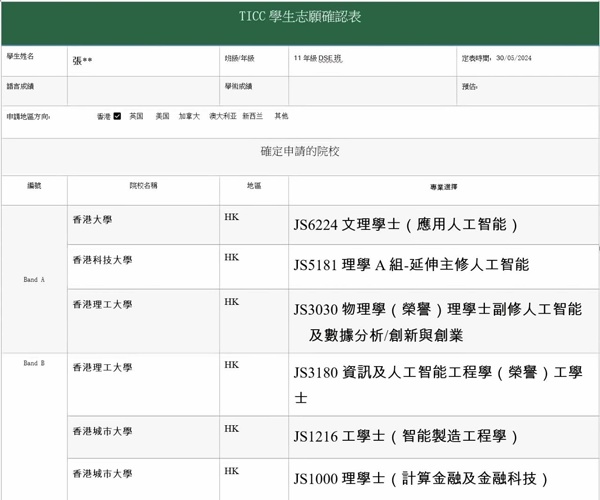Select the 班級/年級 label
This screenshot has width=600, height=500.
(240, 59)
